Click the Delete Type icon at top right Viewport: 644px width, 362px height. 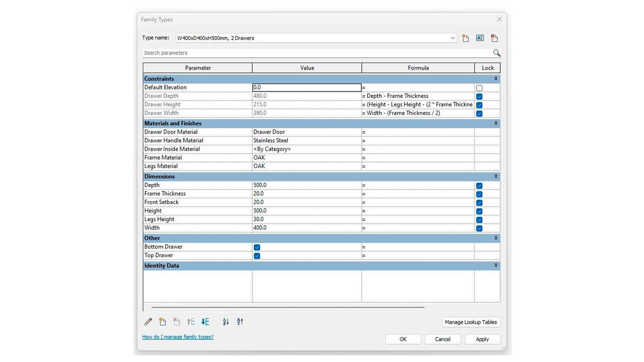pyautogui.click(x=494, y=38)
